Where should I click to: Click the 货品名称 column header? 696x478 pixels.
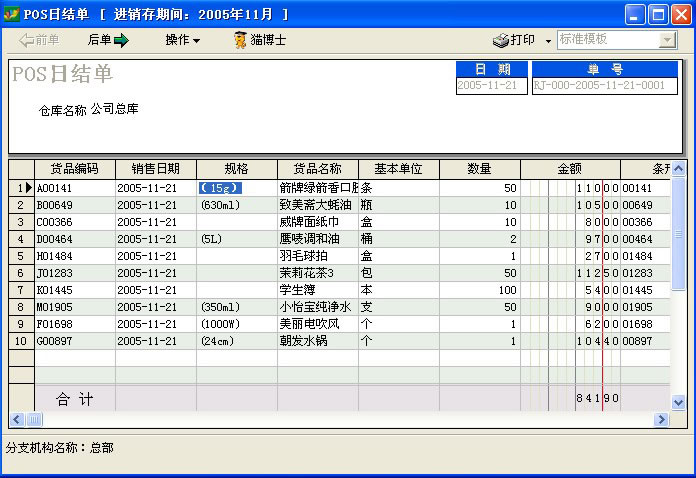[317, 169]
